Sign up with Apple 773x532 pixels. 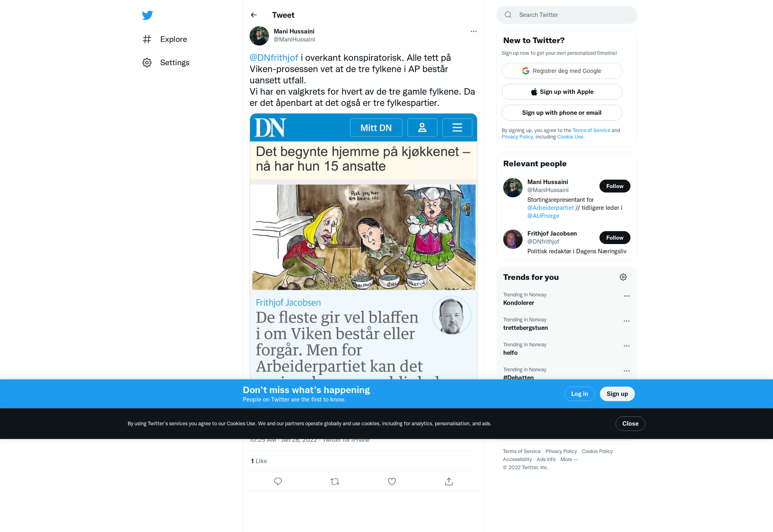[562, 92]
